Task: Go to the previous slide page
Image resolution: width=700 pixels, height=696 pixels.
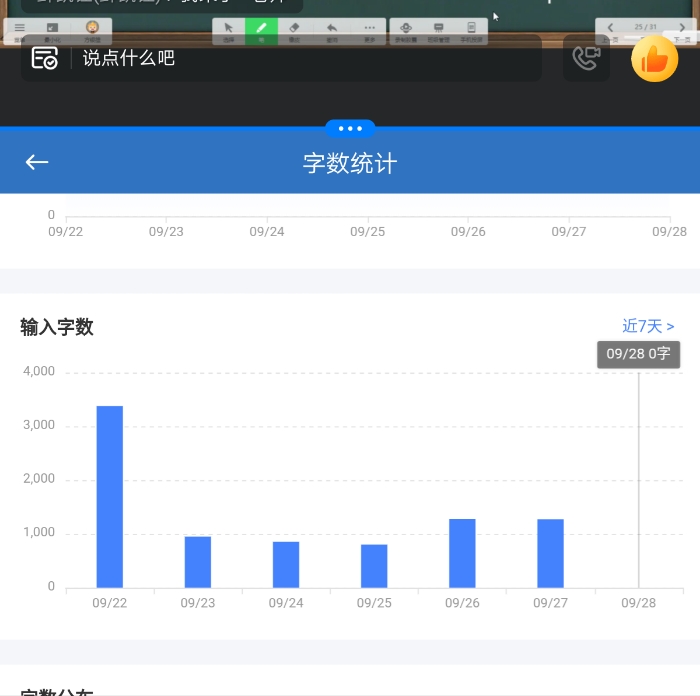Action: point(612,28)
